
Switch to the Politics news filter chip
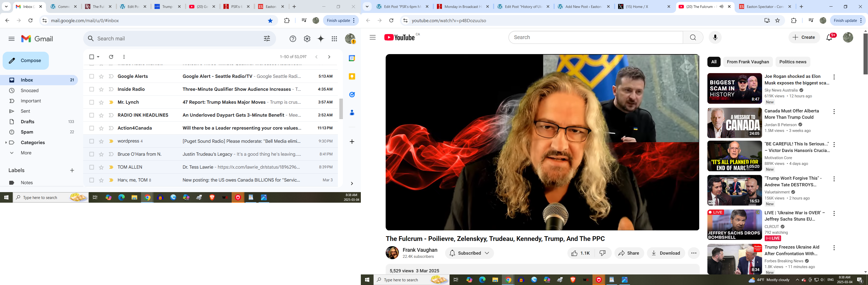[x=792, y=61]
